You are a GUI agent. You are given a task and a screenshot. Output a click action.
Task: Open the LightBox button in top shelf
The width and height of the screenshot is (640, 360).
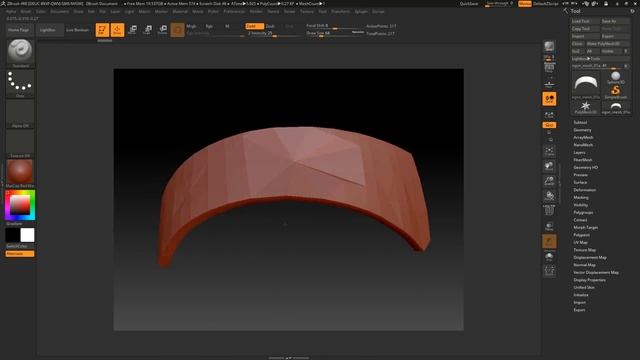48,30
